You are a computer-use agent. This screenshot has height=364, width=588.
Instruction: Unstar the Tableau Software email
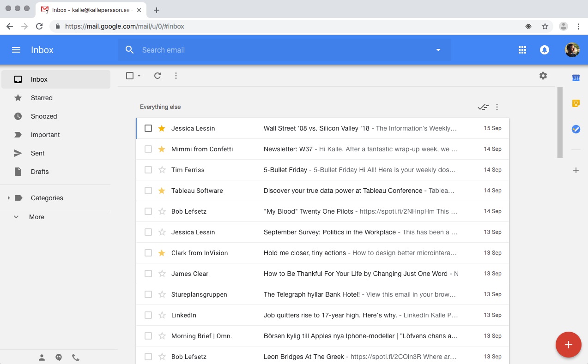pyautogui.click(x=162, y=191)
